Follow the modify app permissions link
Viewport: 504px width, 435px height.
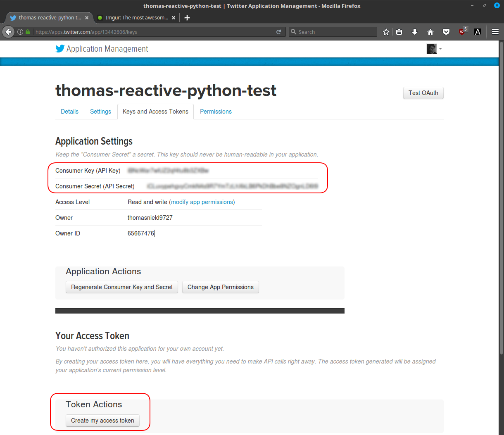tap(202, 202)
